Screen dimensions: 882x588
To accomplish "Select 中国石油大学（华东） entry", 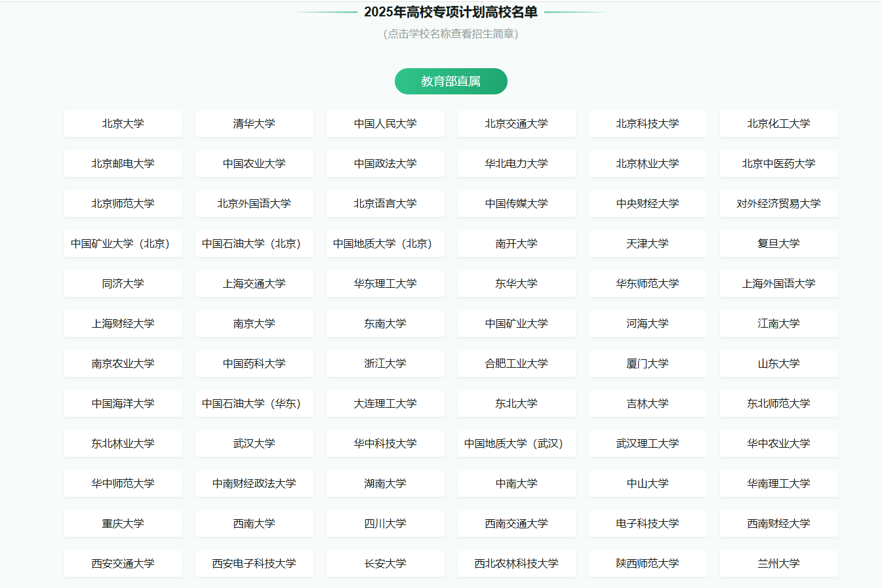I will [254, 404].
